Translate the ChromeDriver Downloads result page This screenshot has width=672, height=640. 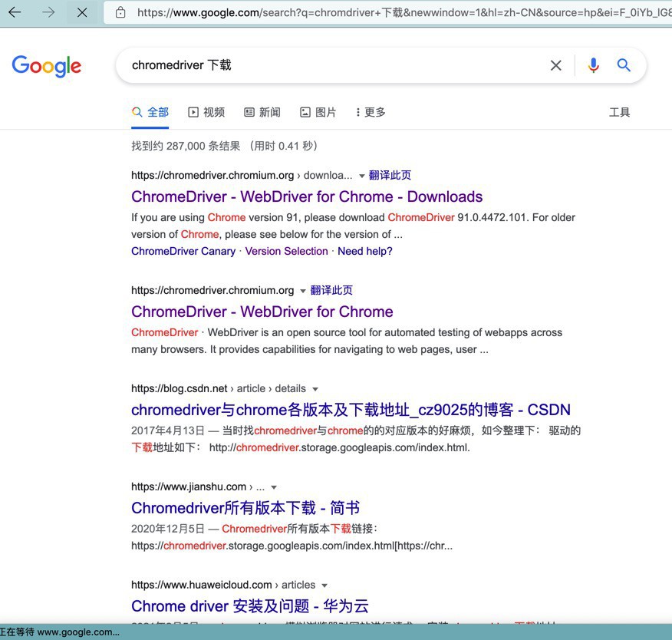[x=390, y=175]
